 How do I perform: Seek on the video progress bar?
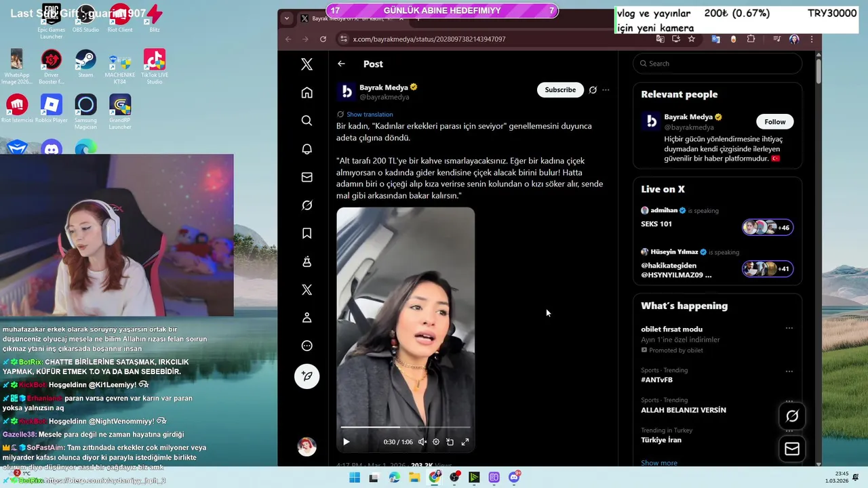pos(406,427)
